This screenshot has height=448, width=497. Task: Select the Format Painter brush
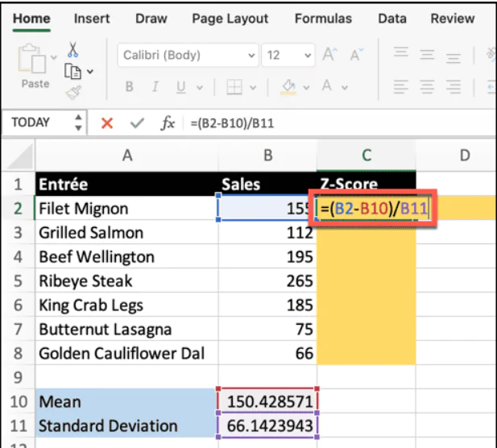coord(73,92)
